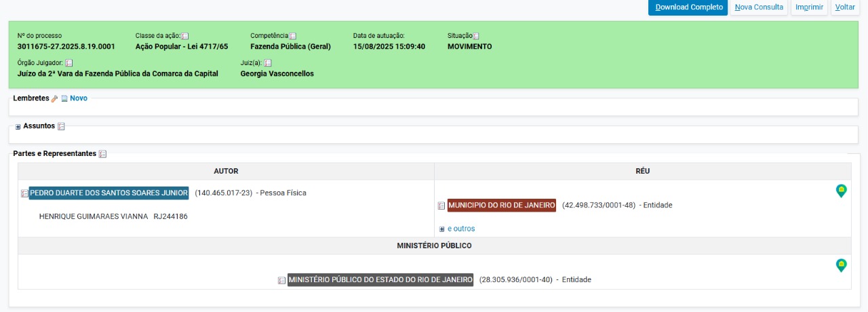868x312 pixels.
Task: Click the Imprimir button
Action: tap(809, 7)
